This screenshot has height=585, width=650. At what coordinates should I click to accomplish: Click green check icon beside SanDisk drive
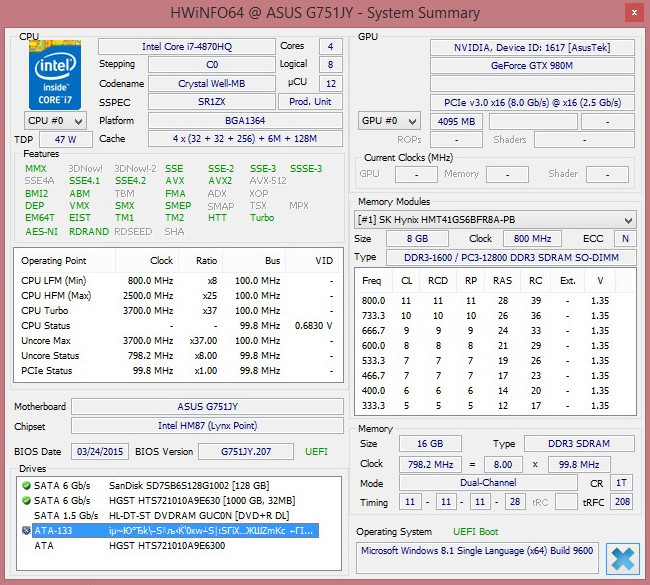(x=27, y=485)
